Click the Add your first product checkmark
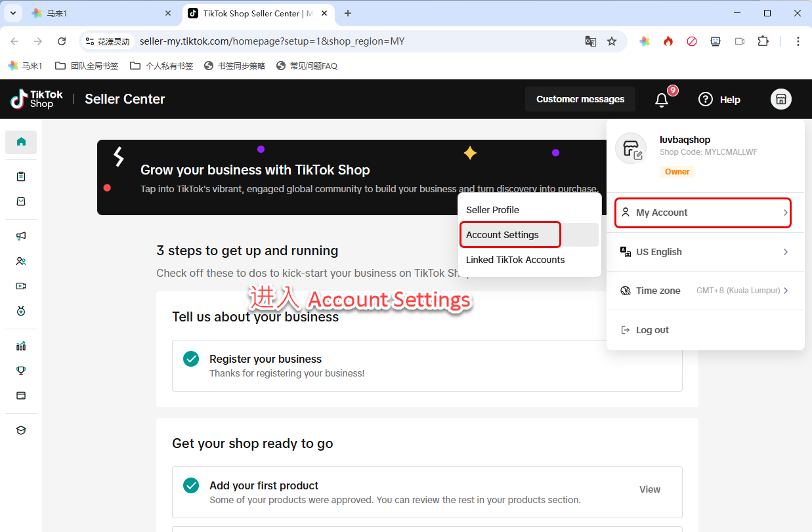 tap(191, 485)
